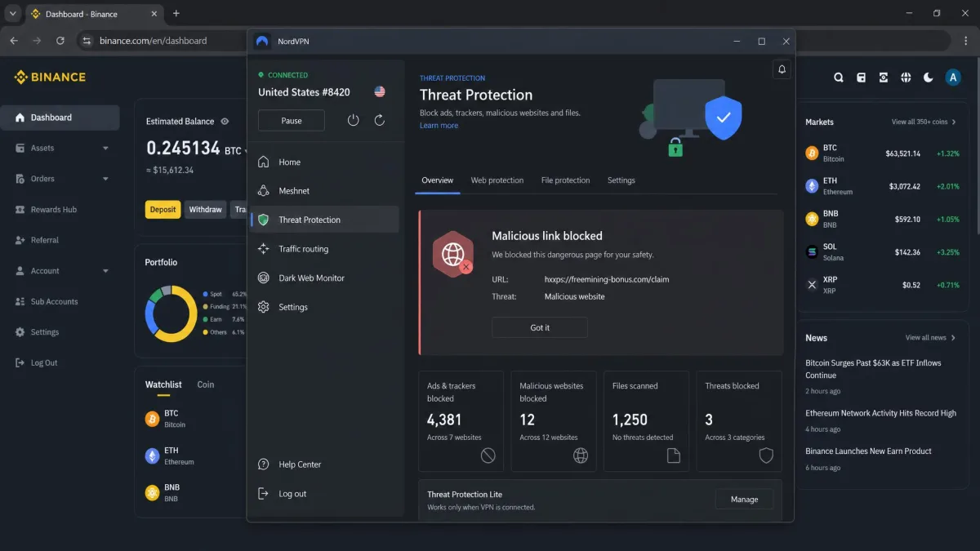Toggle balance visibility eye icon

(x=225, y=122)
